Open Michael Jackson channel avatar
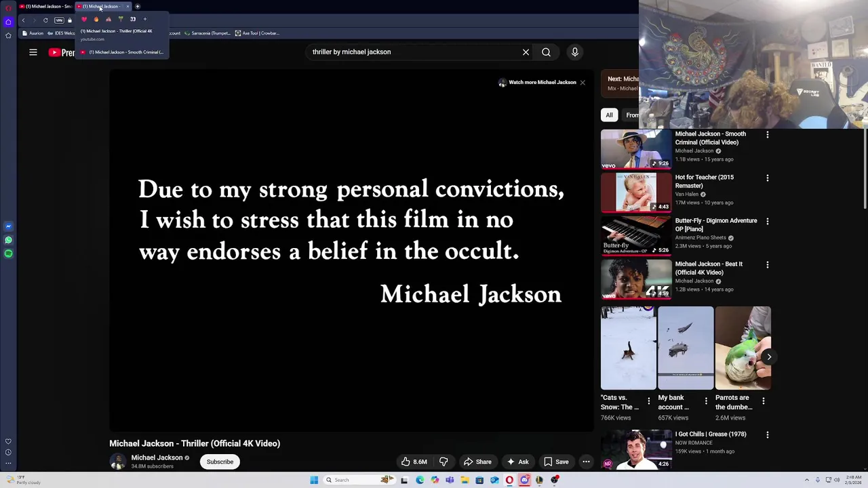The width and height of the screenshot is (868, 488). (x=118, y=462)
